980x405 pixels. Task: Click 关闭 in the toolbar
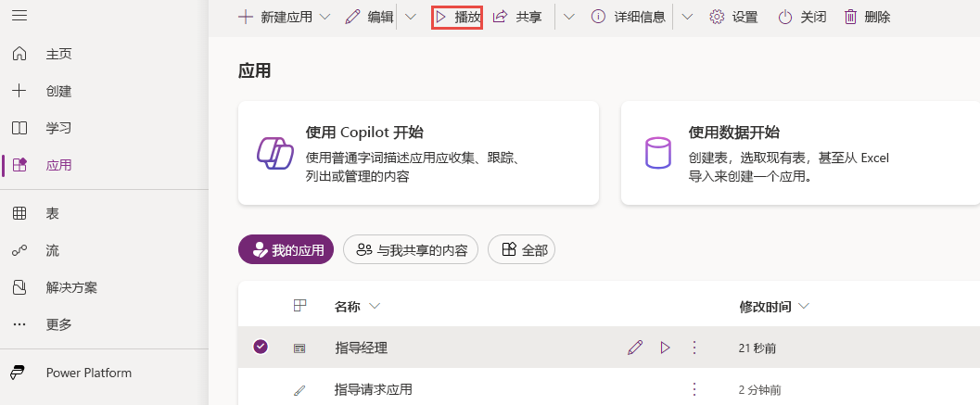point(803,17)
